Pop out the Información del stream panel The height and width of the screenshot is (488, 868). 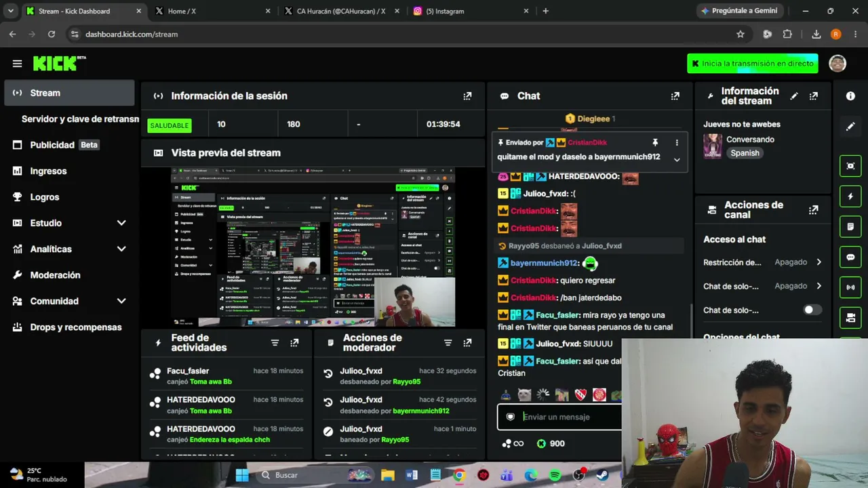813,96
